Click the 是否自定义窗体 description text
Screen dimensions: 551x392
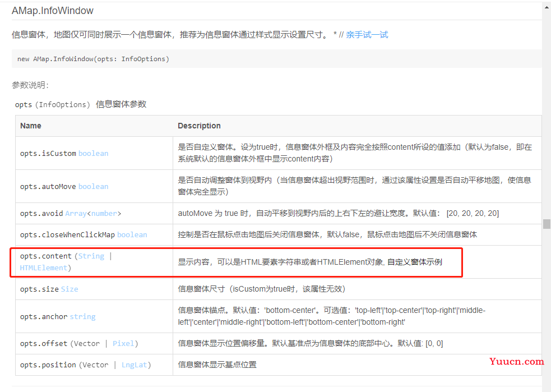pyautogui.click(x=355, y=153)
